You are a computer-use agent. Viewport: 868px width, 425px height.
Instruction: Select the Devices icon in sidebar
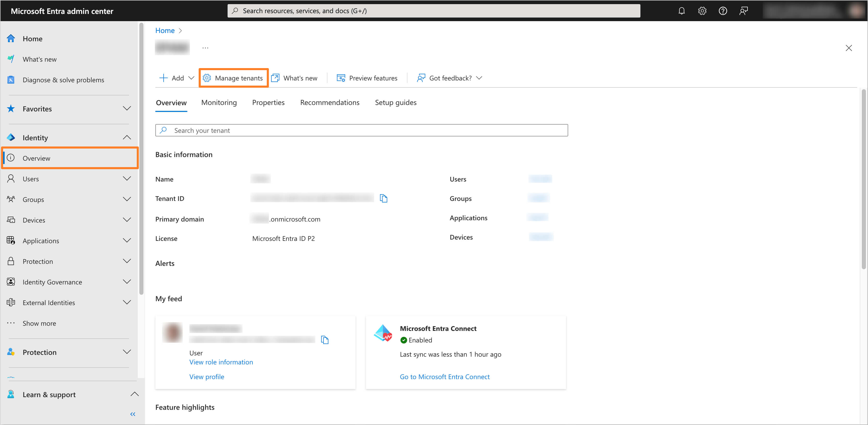click(11, 220)
